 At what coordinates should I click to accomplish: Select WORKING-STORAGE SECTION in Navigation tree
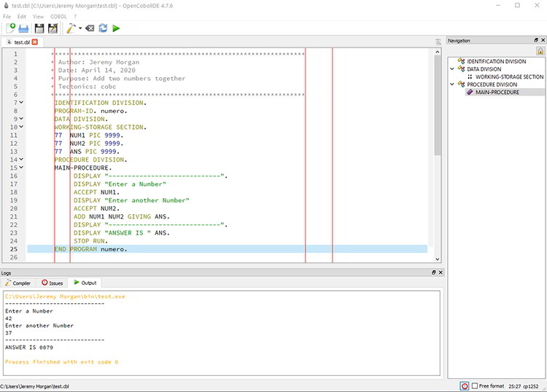508,77
